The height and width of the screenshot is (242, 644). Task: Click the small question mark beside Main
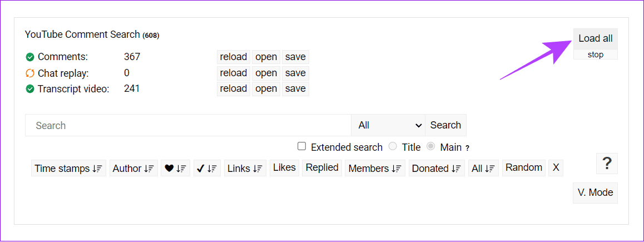pyautogui.click(x=467, y=148)
